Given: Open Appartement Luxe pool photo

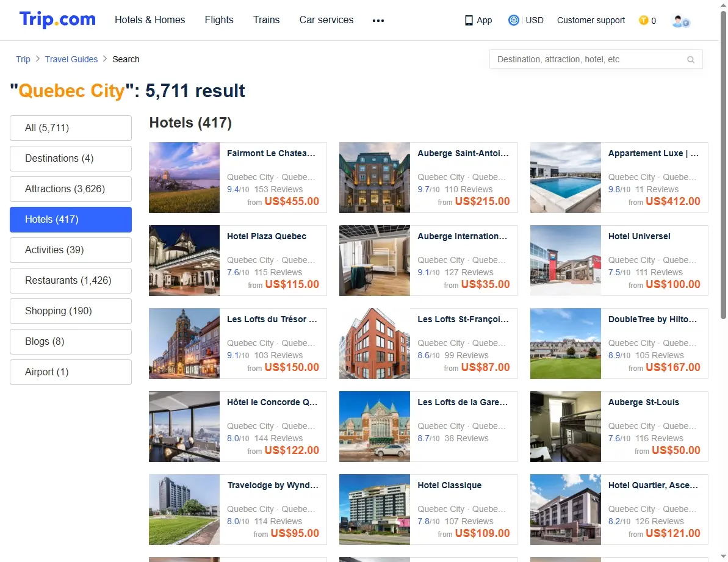Looking at the screenshot, I should coord(566,178).
